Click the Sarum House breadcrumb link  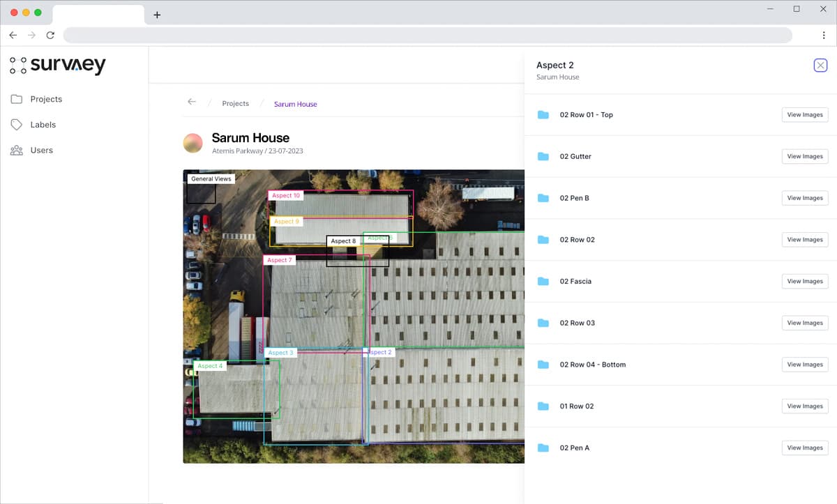click(x=295, y=104)
